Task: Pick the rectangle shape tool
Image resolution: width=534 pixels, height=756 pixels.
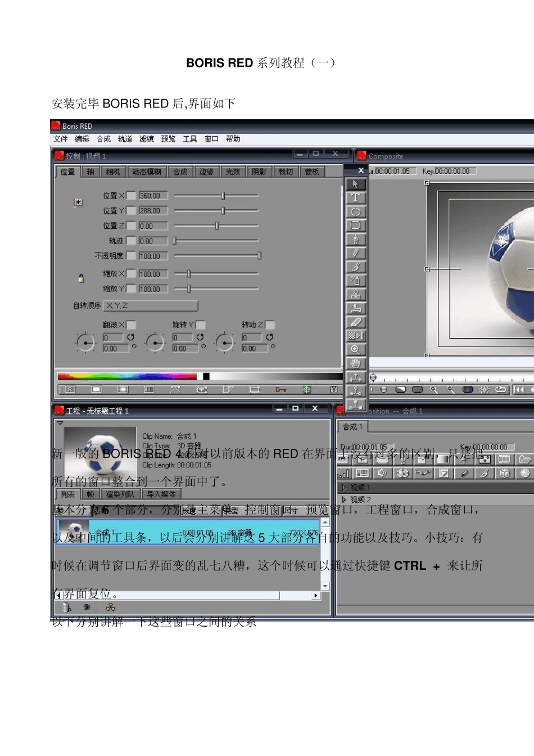Action: 355,226
